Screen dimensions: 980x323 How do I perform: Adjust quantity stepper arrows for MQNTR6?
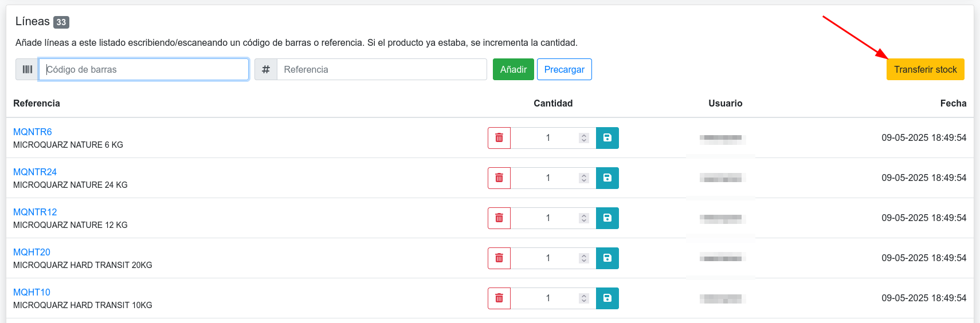point(584,138)
